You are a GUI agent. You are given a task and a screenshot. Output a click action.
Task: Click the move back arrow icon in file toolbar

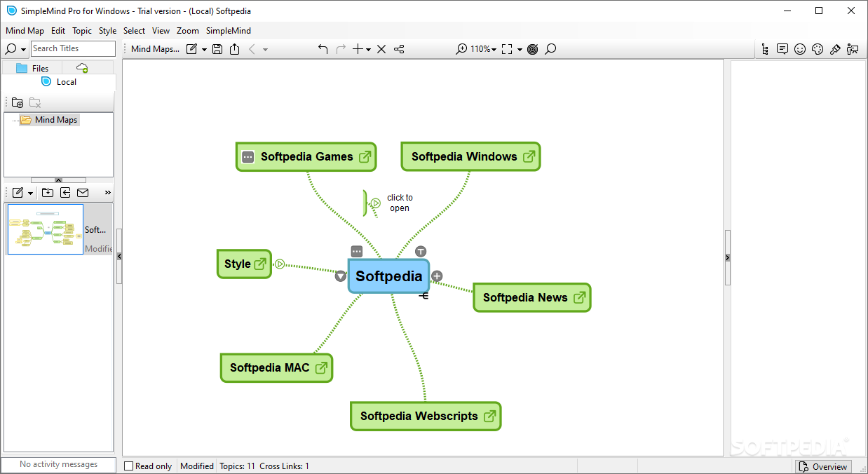[x=65, y=193]
